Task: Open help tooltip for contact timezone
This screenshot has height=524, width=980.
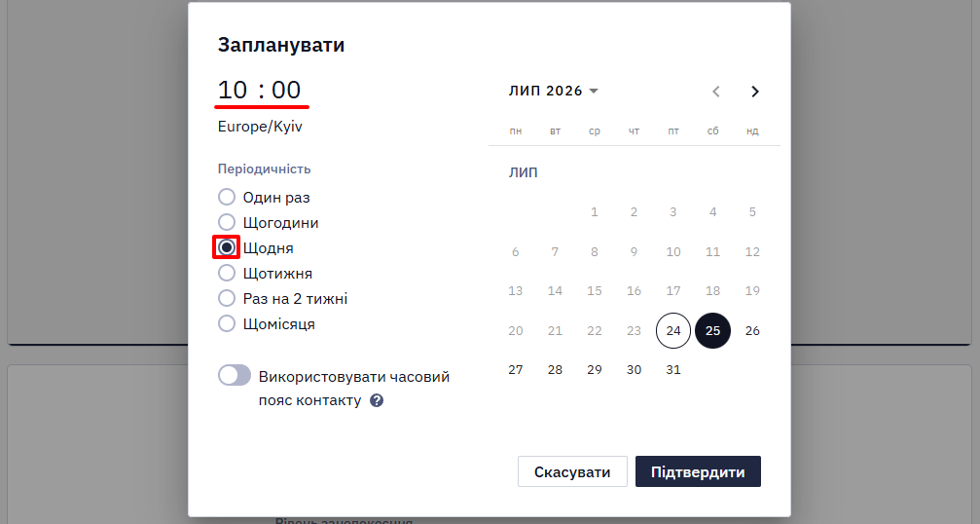Action: [x=377, y=401]
